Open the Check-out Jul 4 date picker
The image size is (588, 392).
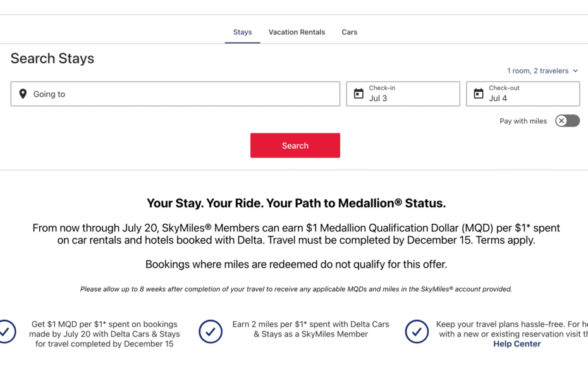[x=523, y=94]
